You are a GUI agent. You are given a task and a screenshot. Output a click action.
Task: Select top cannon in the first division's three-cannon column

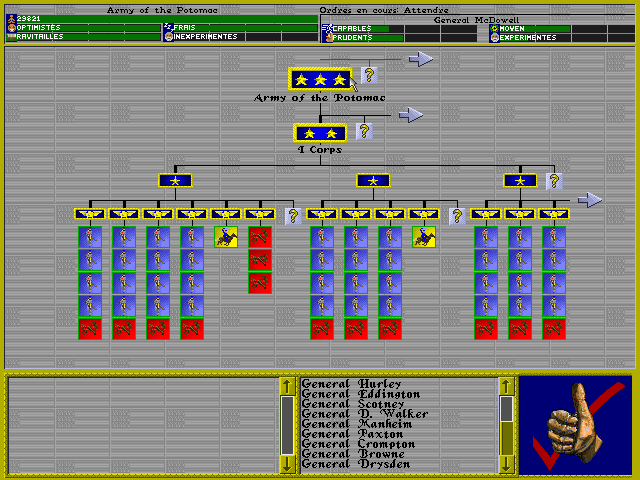click(x=260, y=237)
